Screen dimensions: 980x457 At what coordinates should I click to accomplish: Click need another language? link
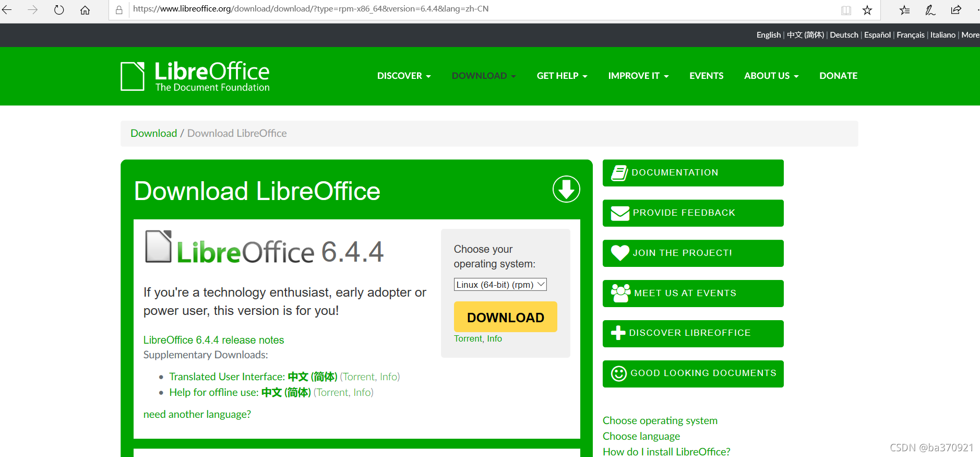coord(197,414)
